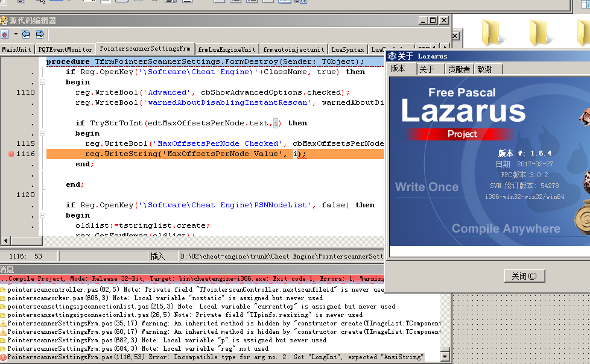
Task: Click the jump back navigation arrow icon
Action: pos(26,34)
